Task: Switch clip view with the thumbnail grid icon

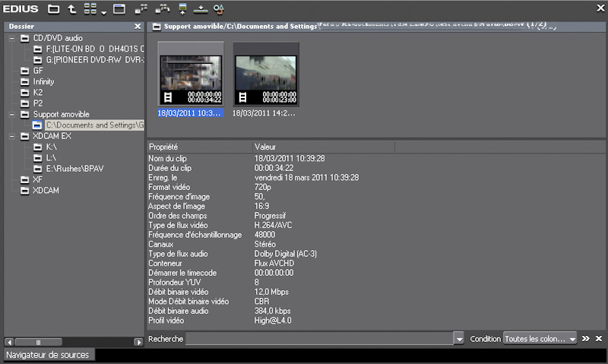Action: pyautogui.click(x=90, y=9)
